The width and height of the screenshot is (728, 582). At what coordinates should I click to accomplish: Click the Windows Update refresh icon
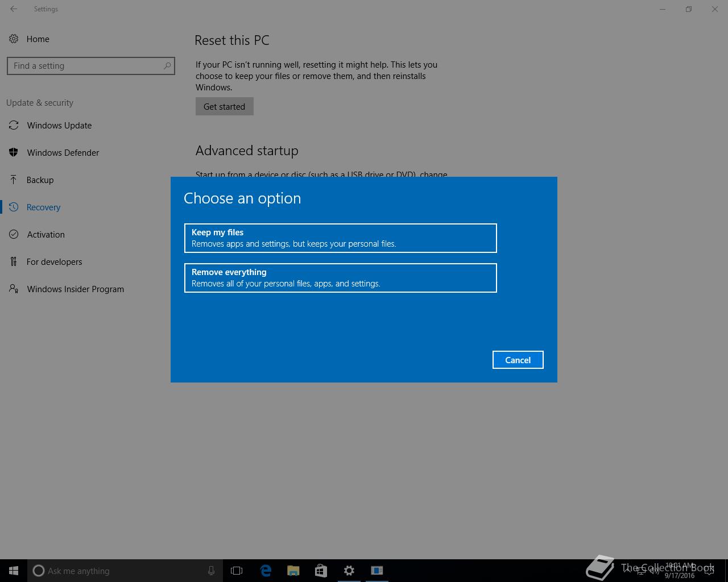click(x=14, y=125)
